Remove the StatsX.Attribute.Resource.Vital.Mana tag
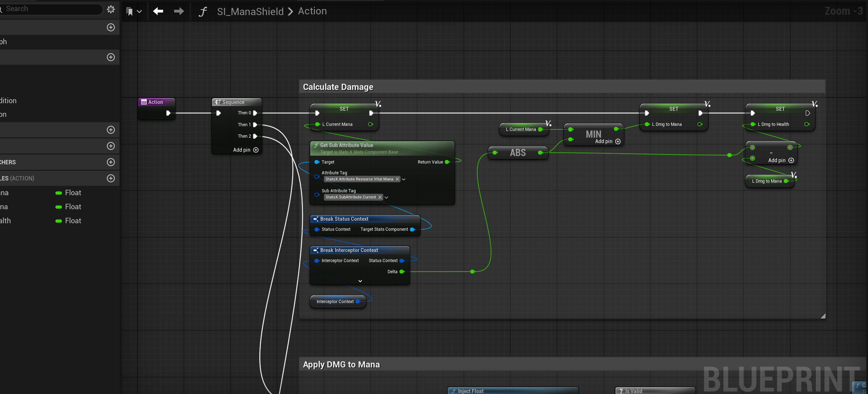Screen dimensions: 868x394 coord(397,179)
